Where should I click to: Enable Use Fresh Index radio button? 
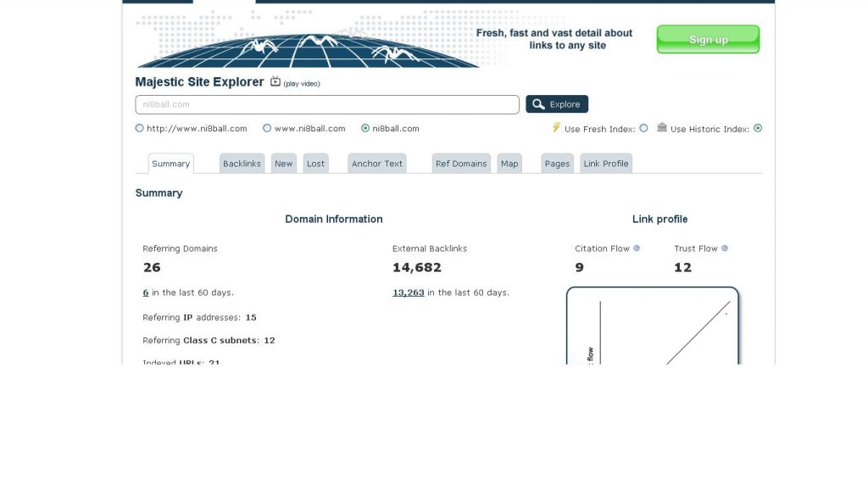(643, 128)
